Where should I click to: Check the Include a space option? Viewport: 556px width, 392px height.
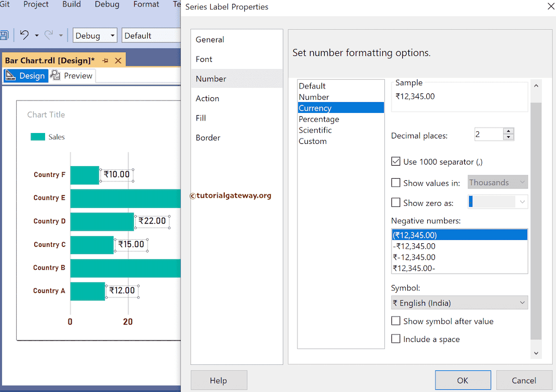(x=396, y=339)
